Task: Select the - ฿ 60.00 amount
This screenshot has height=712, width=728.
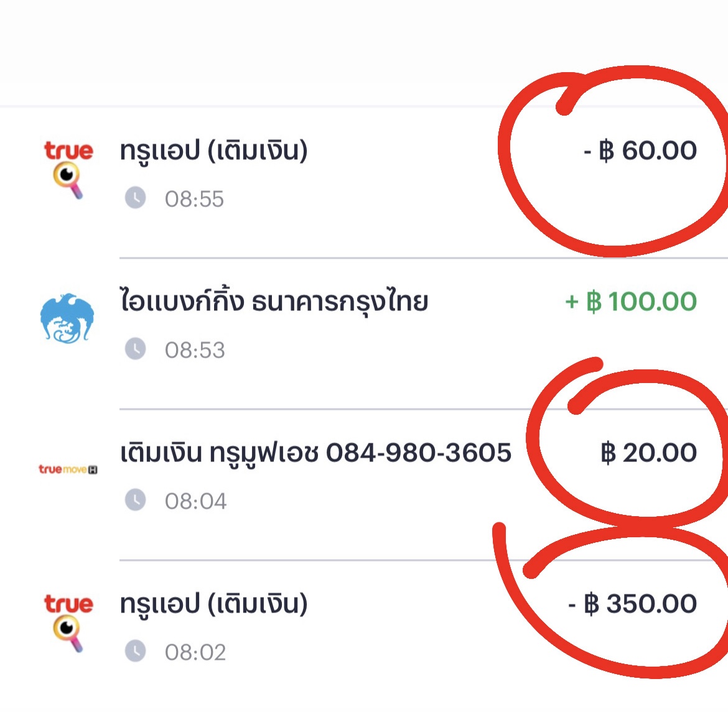Action: coord(640,151)
